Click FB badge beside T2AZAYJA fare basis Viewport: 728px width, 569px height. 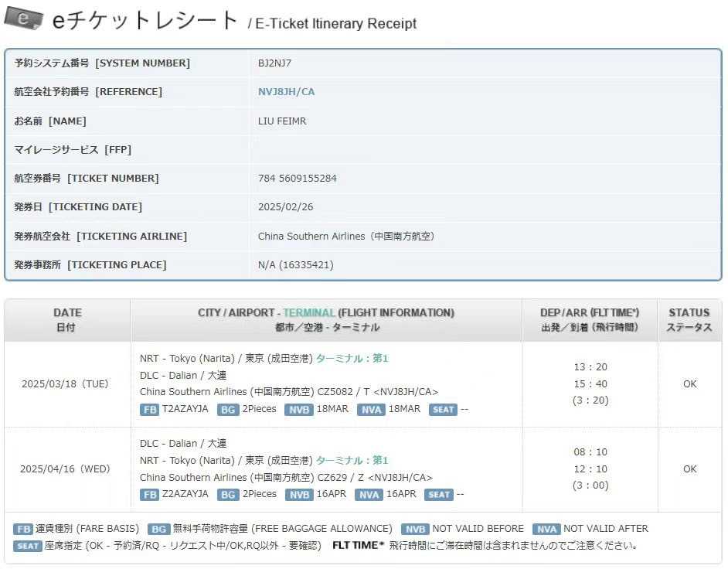point(149,409)
